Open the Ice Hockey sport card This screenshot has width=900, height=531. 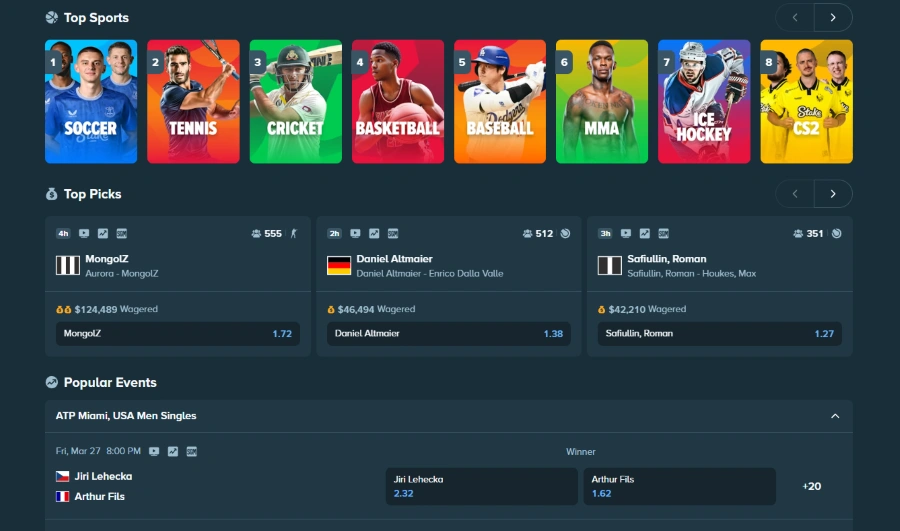704,102
